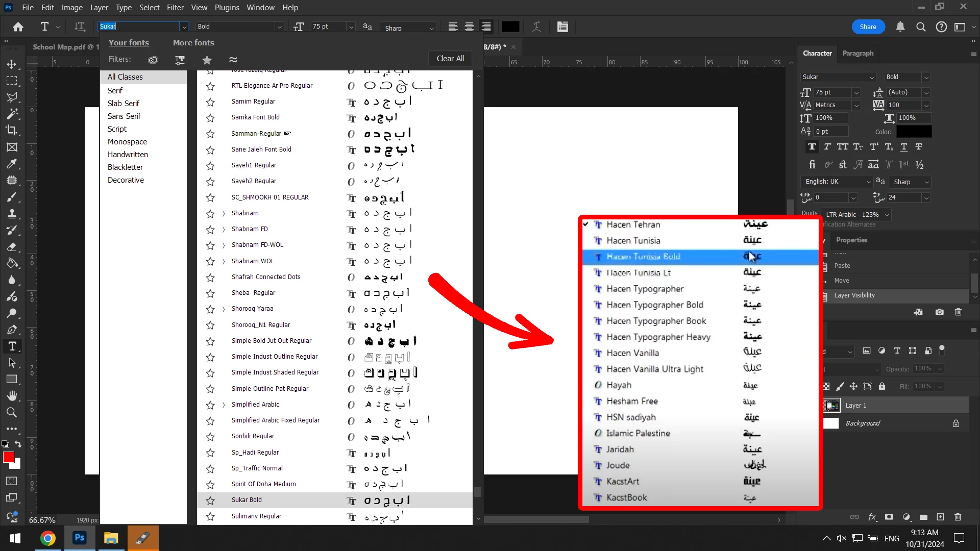Select the Brush tool
The height and width of the screenshot is (551, 980).
(x=12, y=197)
